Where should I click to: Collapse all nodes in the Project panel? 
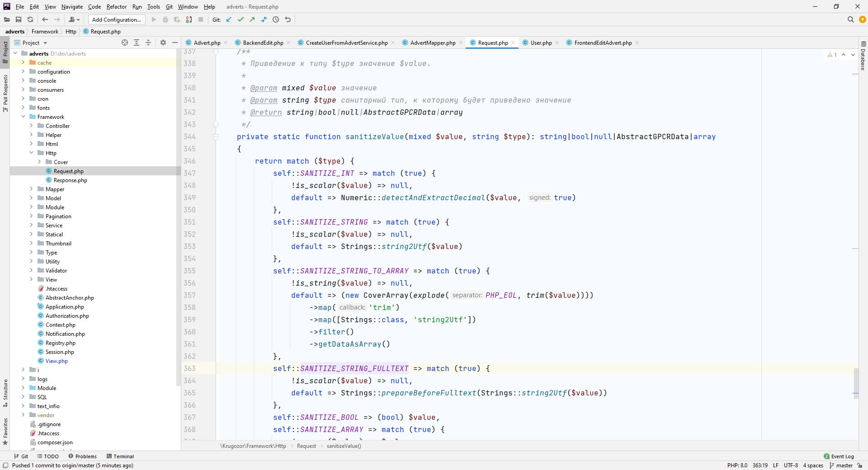point(148,42)
